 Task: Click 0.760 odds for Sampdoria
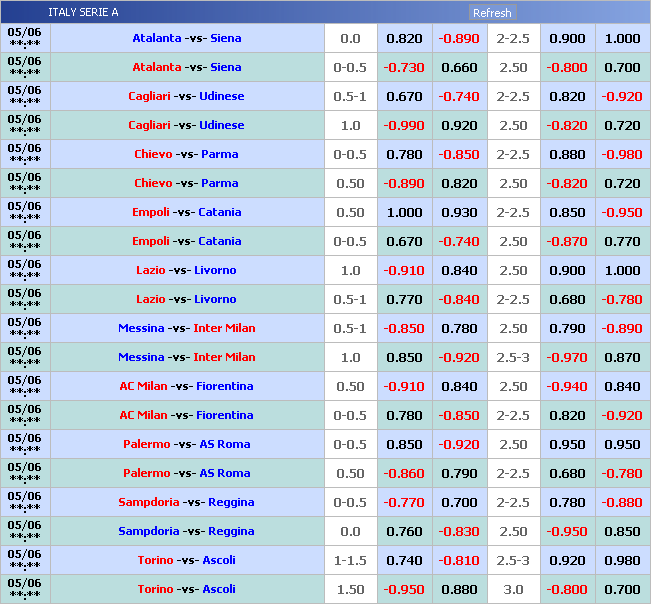click(x=405, y=532)
